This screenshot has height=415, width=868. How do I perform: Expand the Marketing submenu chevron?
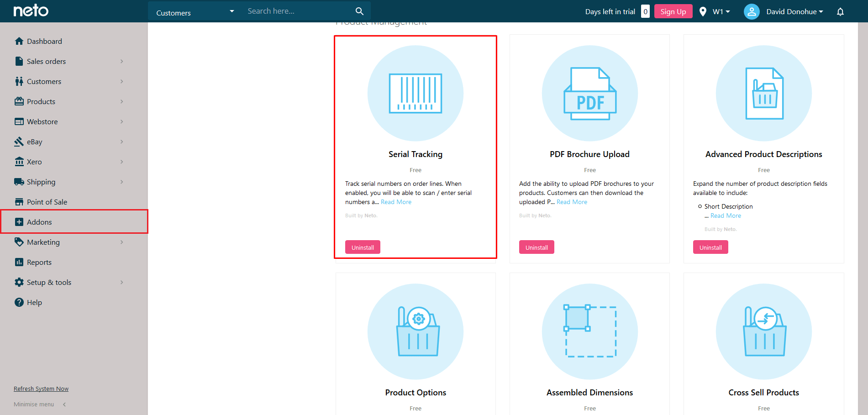click(x=122, y=242)
